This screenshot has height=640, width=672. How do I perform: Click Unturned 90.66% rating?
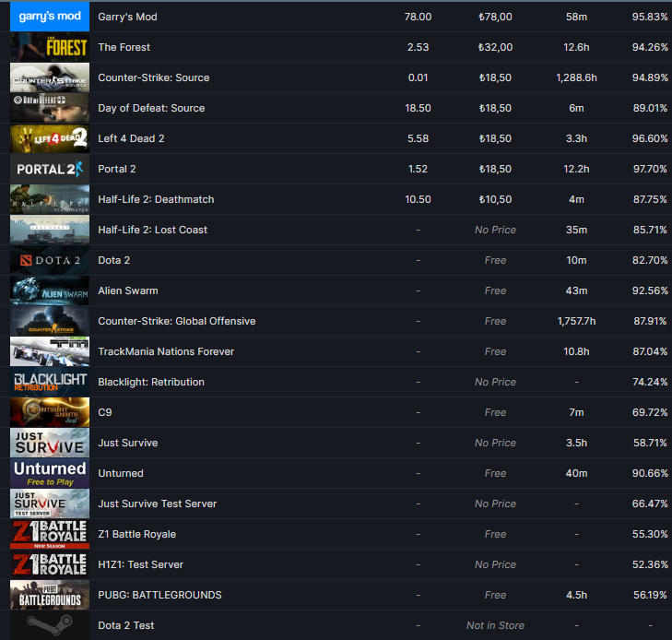coord(650,473)
